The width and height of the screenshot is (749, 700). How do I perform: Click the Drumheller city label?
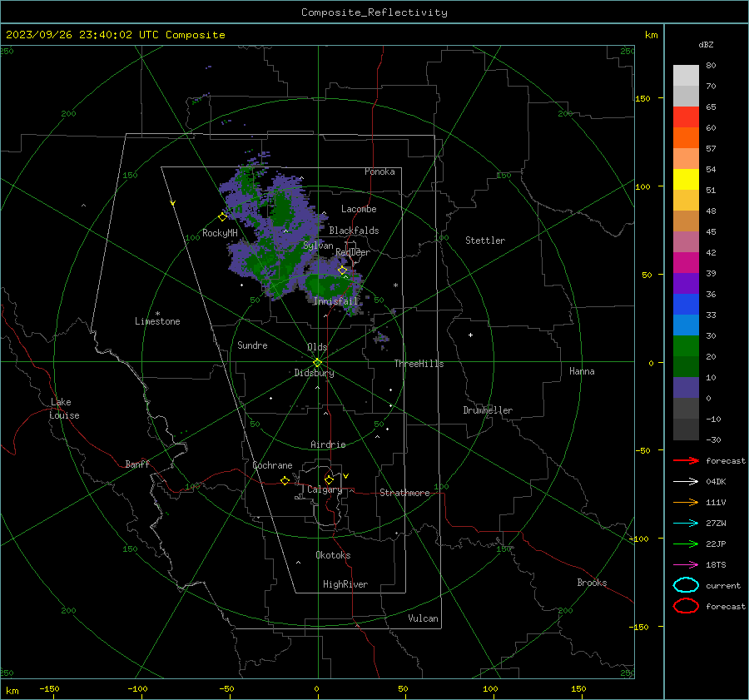click(488, 410)
